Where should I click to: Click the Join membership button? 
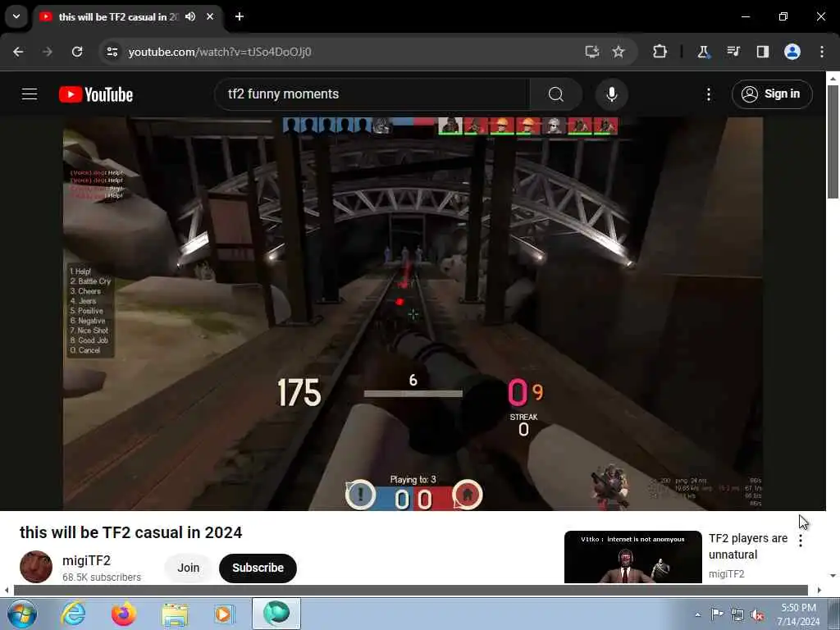coord(189,568)
